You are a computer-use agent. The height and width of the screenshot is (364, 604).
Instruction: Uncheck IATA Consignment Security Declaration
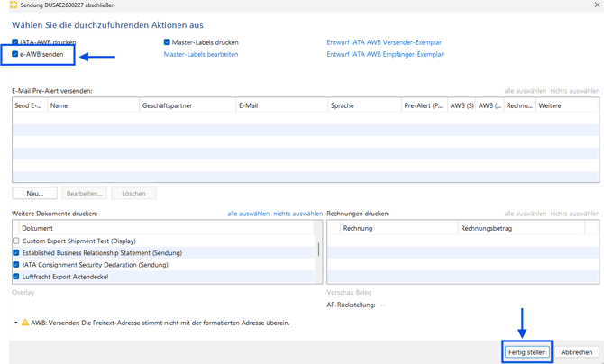[x=16, y=265]
